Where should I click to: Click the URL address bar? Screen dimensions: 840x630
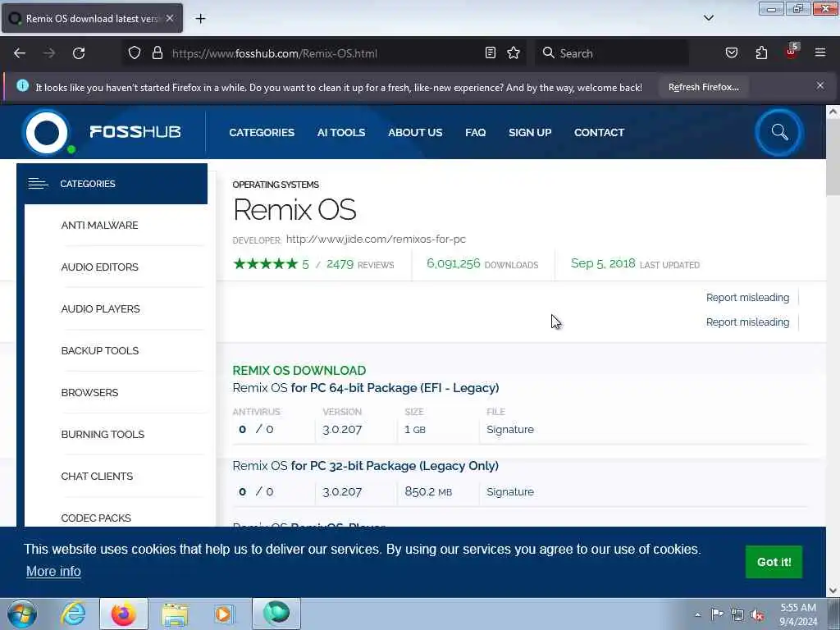click(325, 53)
